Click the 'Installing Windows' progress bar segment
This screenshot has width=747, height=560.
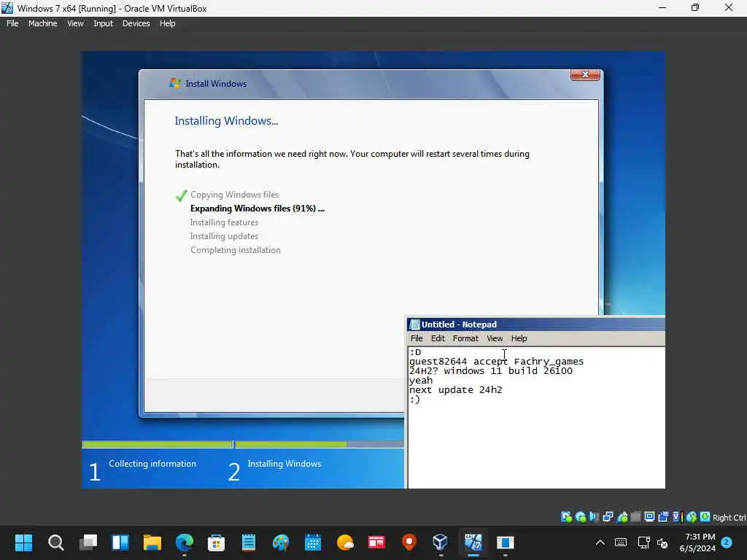click(320, 444)
